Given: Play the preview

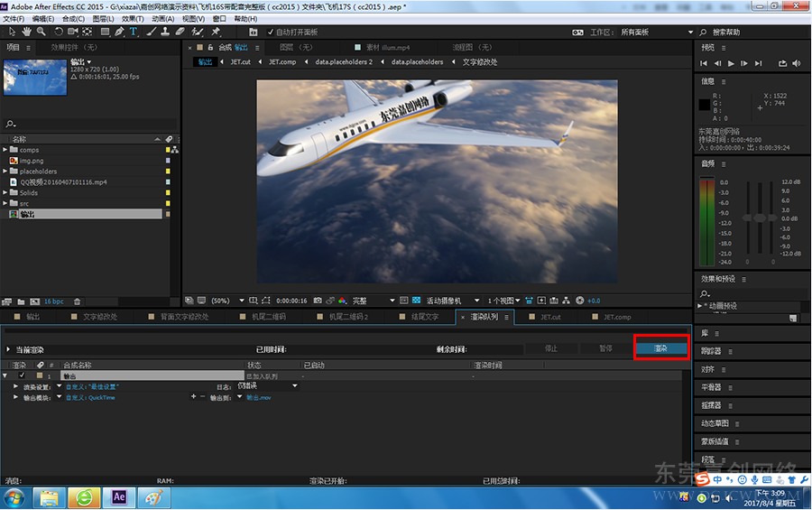Looking at the screenshot, I should point(731,63).
